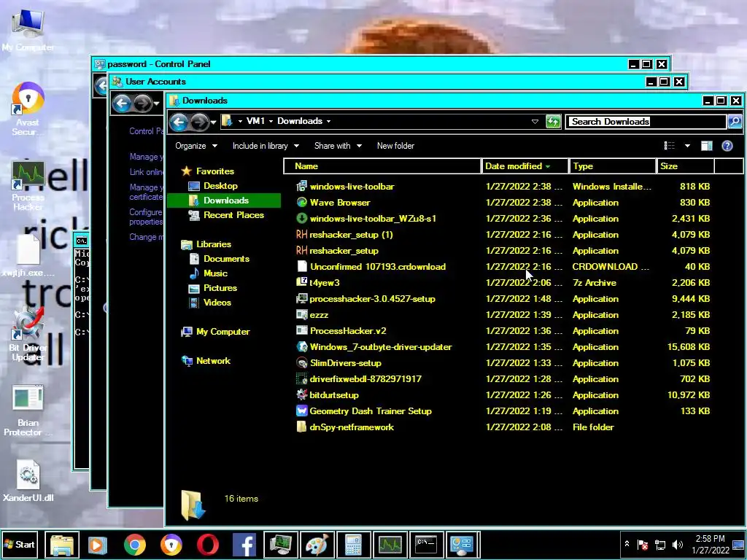
Task: Sort by the Size column header
Action: tap(684, 166)
